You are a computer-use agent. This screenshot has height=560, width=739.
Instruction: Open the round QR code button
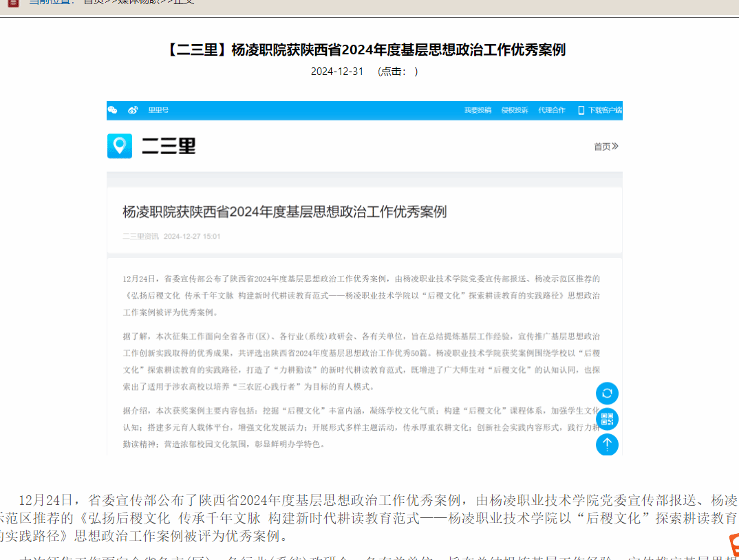[x=607, y=418]
